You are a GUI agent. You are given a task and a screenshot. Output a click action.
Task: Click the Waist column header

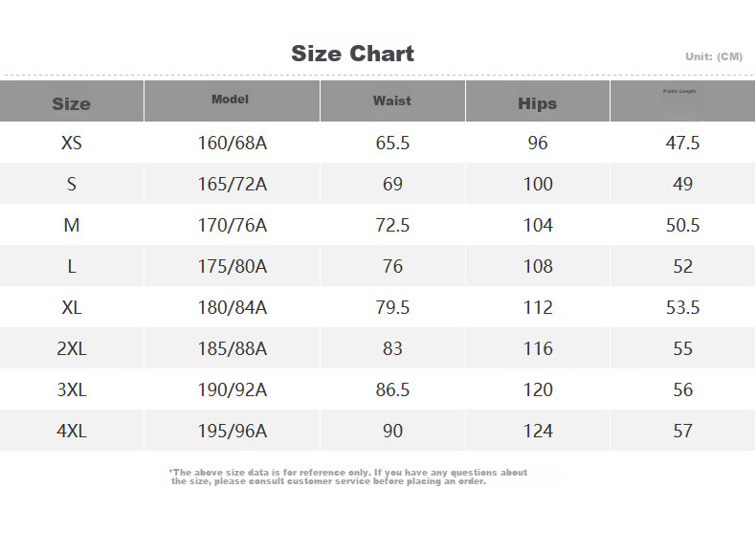392,100
